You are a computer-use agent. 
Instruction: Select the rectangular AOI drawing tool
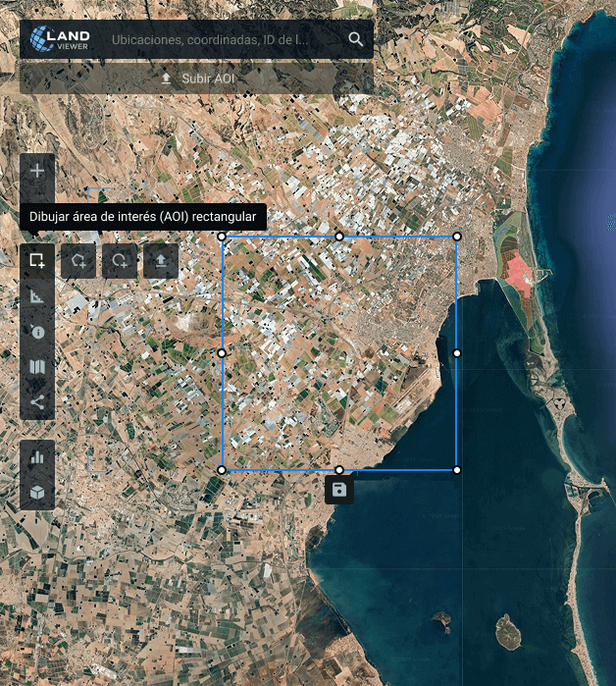(x=37, y=261)
